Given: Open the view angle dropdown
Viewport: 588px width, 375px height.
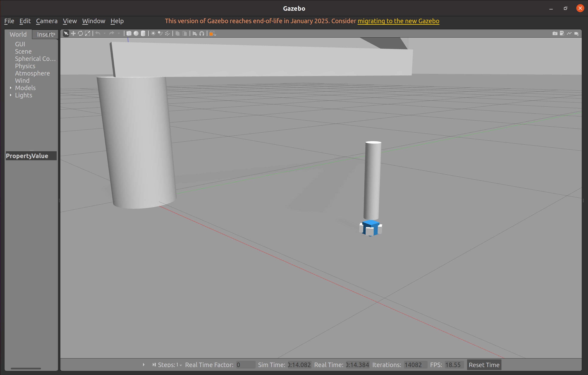Looking at the screenshot, I should click(212, 34).
